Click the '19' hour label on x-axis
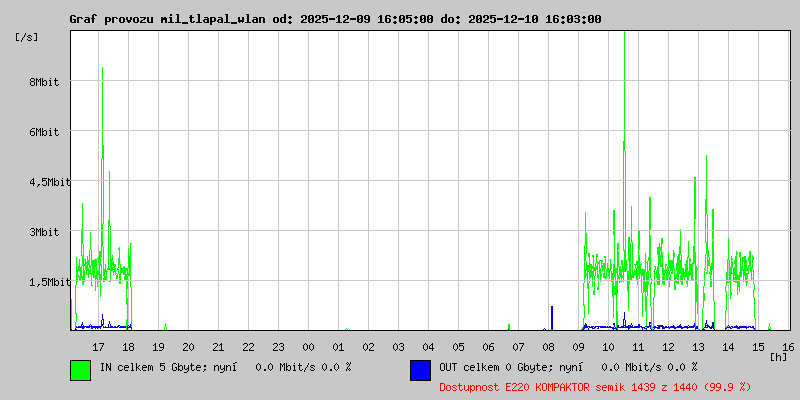The width and height of the screenshot is (800, 400). (159, 347)
